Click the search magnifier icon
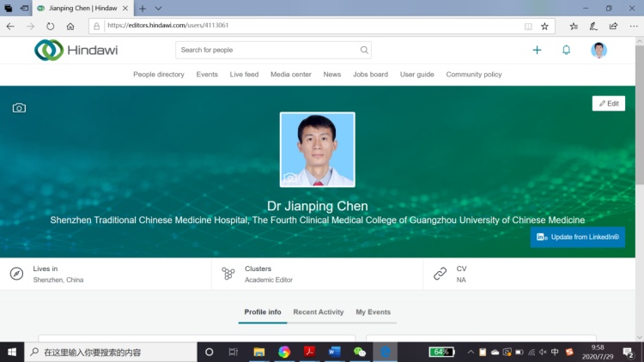Image resolution: width=644 pixels, height=362 pixels. pyautogui.click(x=365, y=51)
